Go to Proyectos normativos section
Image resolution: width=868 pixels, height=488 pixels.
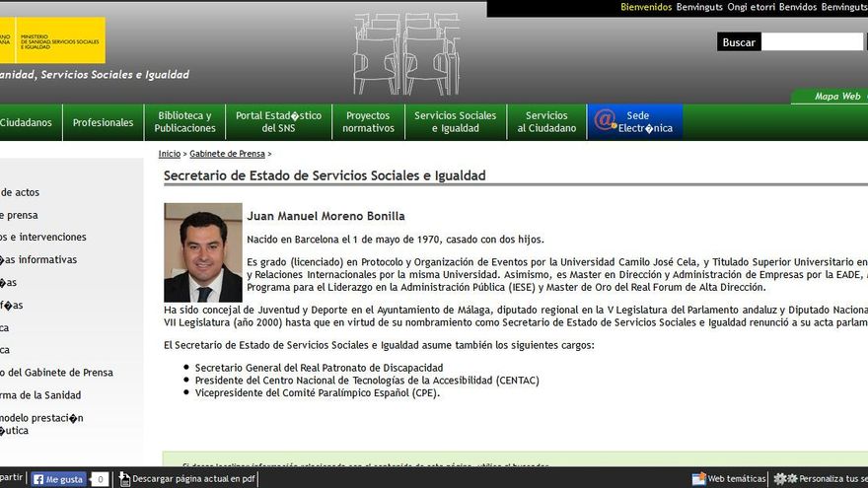pos(368,122)
